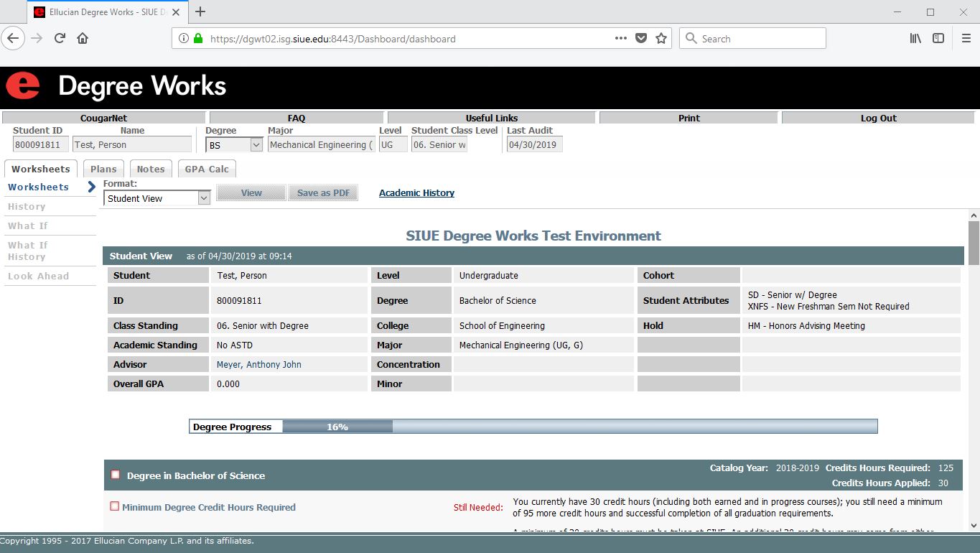
Task: Open page actions ellipsis in address bar
Action: (x=621, y=39)
